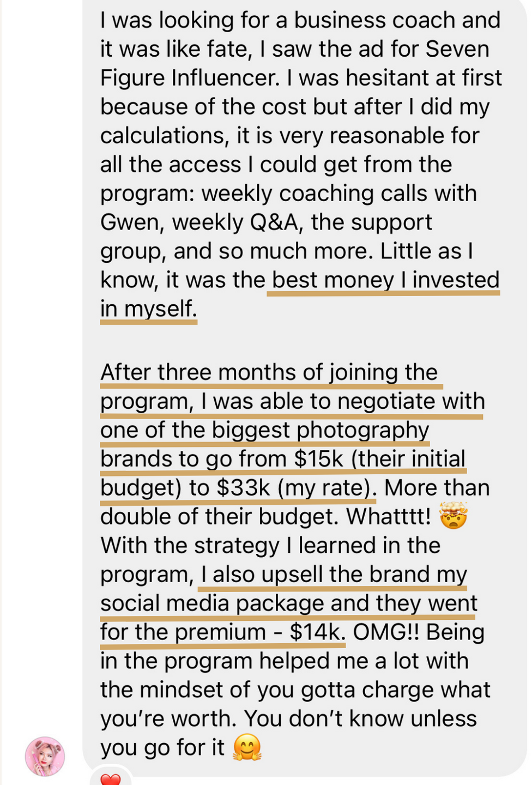Tap the red heart reaction below message
The width and height of the screenshot is (532, 785).
pyautogui.click(x=111, y=780)
